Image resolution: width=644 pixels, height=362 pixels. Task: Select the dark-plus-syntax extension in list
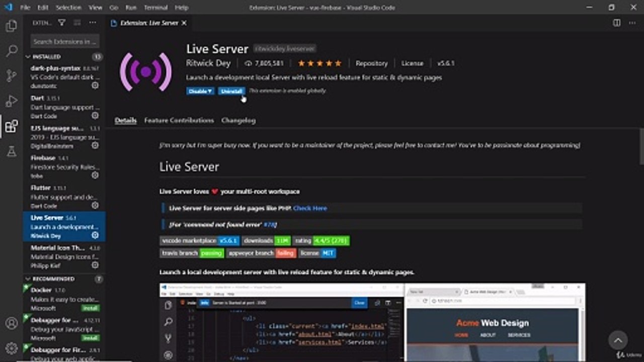coord(64,77)
